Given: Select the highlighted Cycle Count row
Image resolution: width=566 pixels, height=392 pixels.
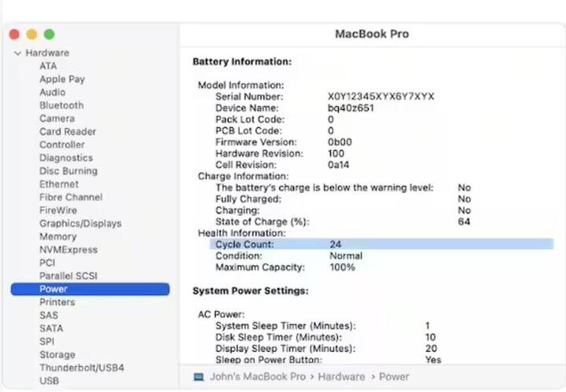Looking at the screenshot, I should tap(381, 244).
